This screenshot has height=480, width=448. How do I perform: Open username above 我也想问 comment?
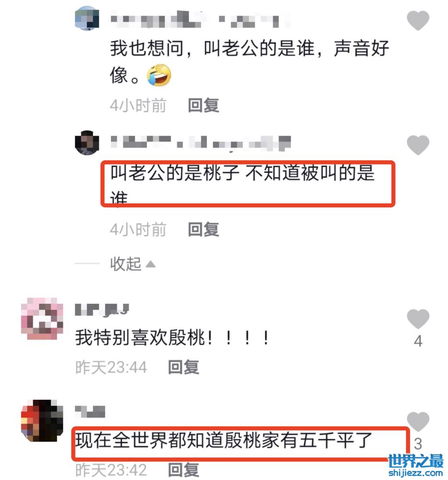(200, 19)
